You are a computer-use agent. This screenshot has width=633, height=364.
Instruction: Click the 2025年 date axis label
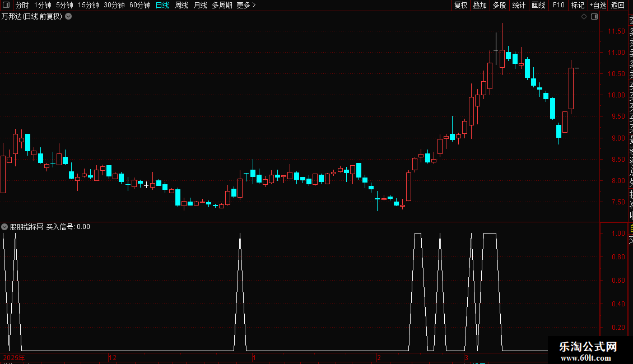tap(14, 357)
